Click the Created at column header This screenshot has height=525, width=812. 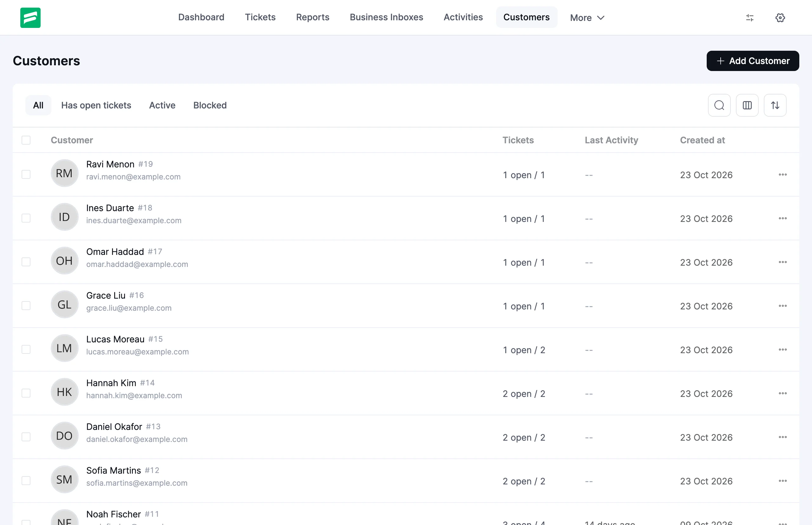702,140
